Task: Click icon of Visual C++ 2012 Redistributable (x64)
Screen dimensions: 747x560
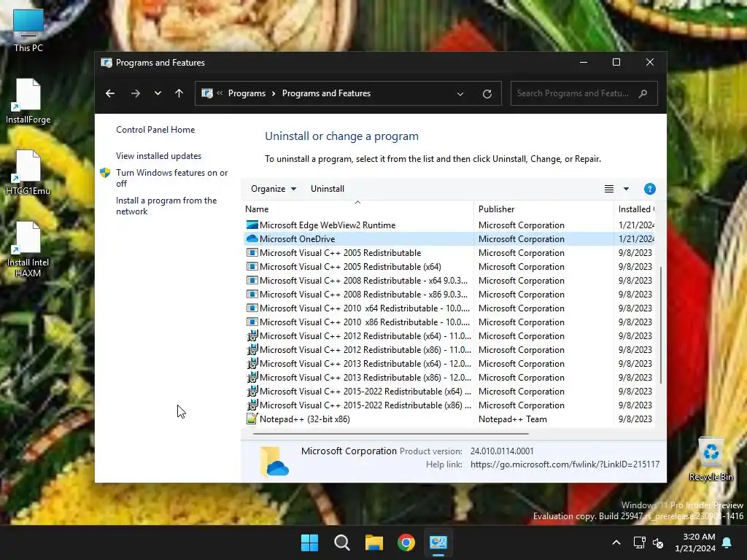Action: point(252,335)
